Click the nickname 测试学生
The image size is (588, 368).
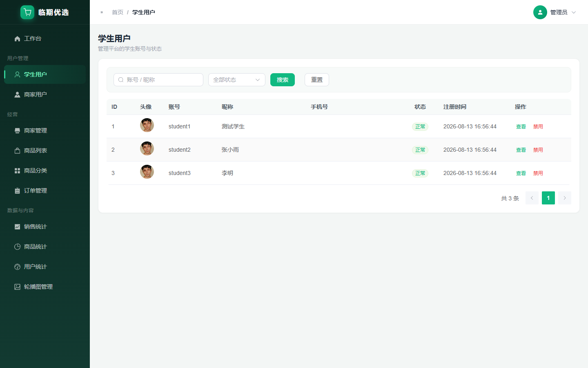233,127
